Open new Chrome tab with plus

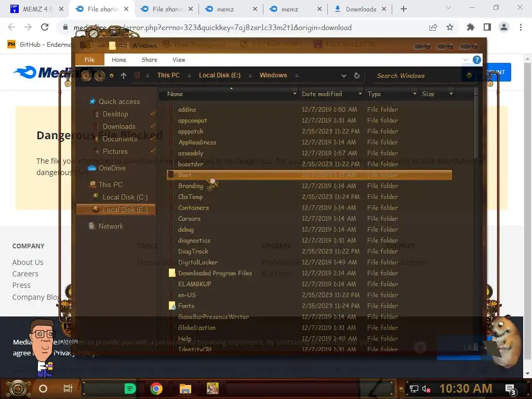(403, 9)
